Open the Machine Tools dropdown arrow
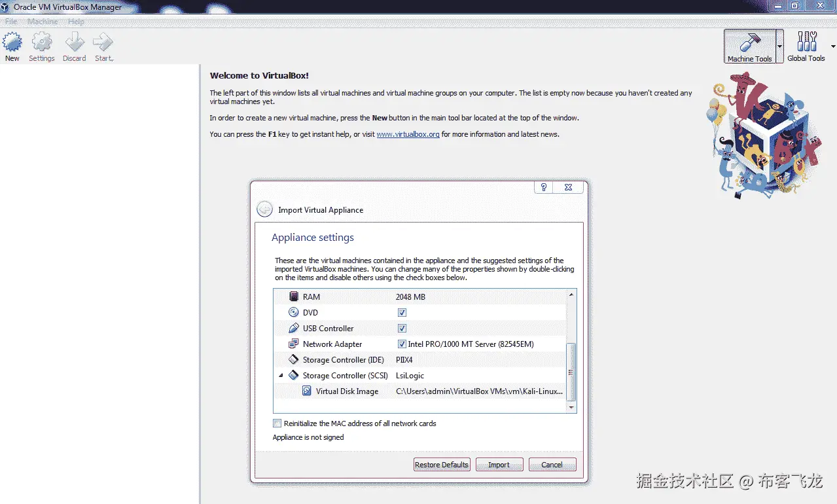Viewport: 837px width, 504px height. pyautogui.click(x=779, y=46)
